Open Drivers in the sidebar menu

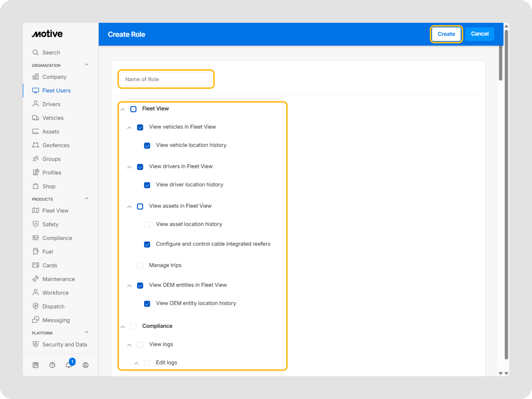coord(51,104)
